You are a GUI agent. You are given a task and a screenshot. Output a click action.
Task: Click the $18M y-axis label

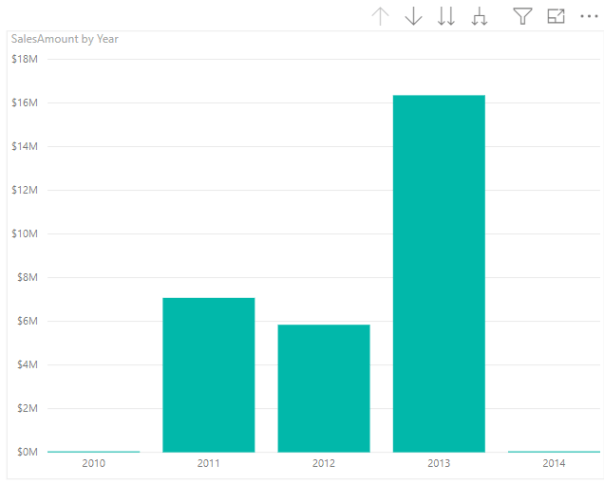coord(24,59)
